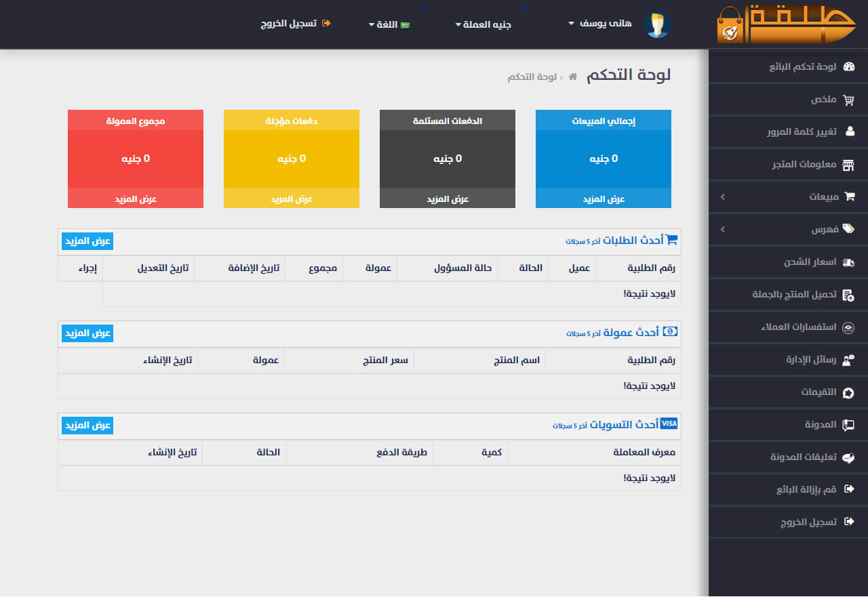
Task: Click the dashboard gauge icon in sidebar
Action: tap(848, 67)
